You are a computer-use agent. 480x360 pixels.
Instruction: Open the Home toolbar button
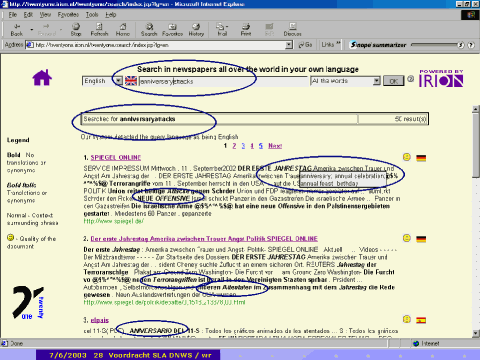[x=123, y=30]
